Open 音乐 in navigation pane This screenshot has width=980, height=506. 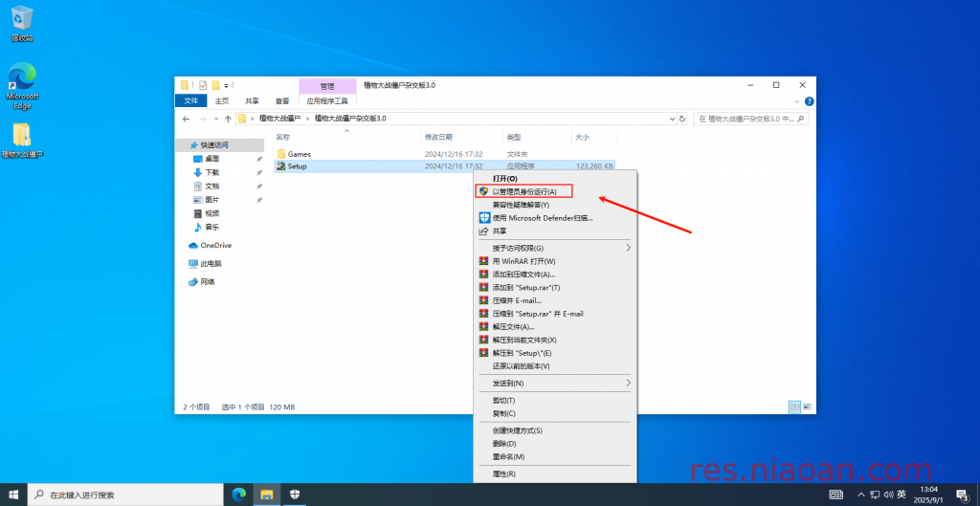[x=212, y=228]
